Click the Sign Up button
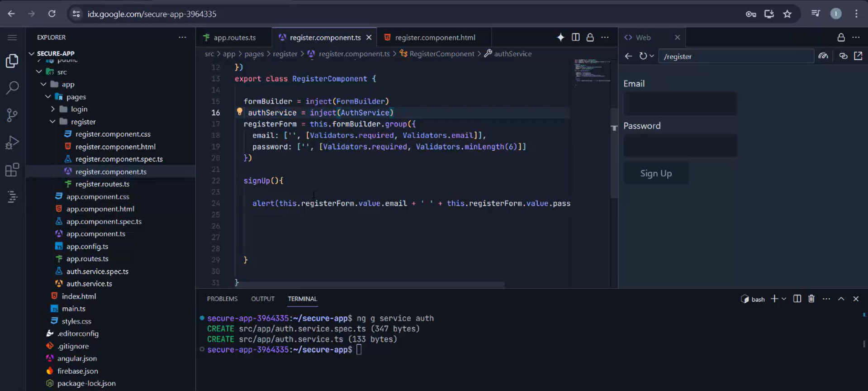This screenshot has width=868, height=391. 656,173
